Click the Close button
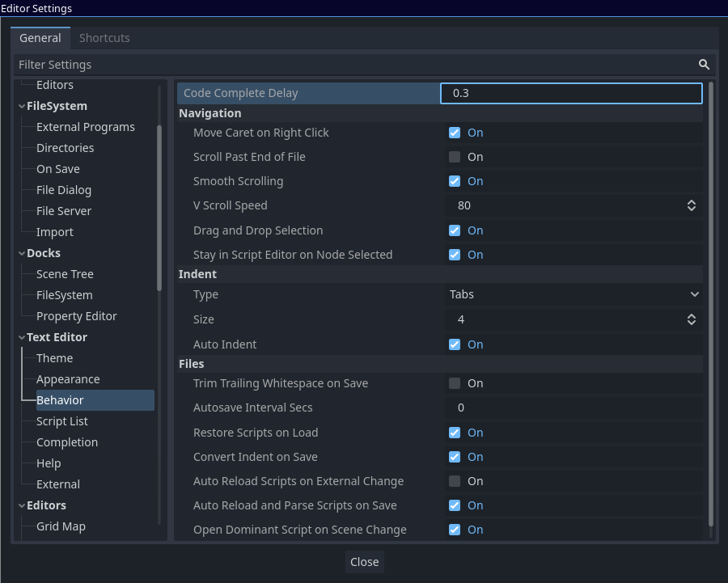Viewport: 728px width, 583px height. coord(364,561)
